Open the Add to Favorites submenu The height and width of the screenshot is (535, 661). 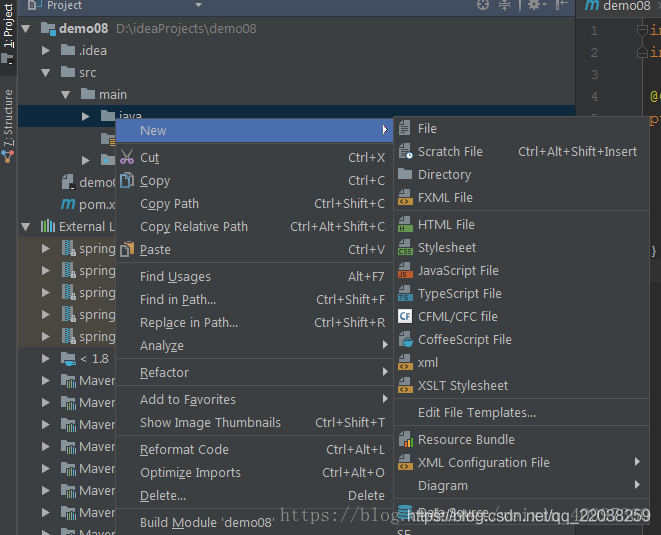pyautogui.click(x=254, y=399)
